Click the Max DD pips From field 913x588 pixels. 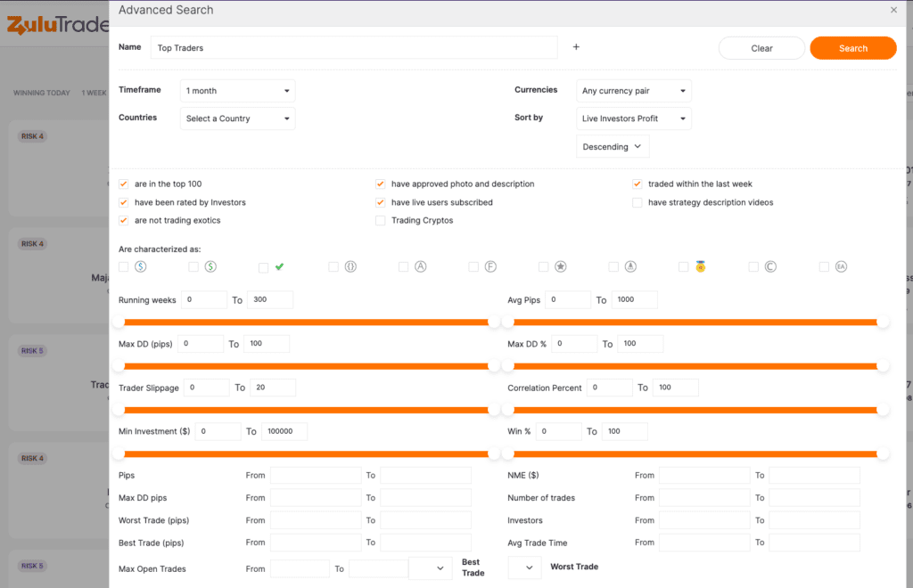316,498
